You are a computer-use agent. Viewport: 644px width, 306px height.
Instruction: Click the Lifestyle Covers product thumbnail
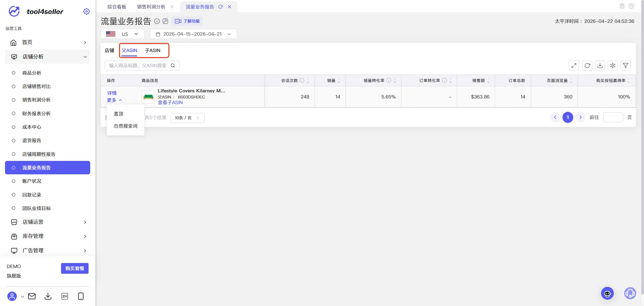point(148,97)
